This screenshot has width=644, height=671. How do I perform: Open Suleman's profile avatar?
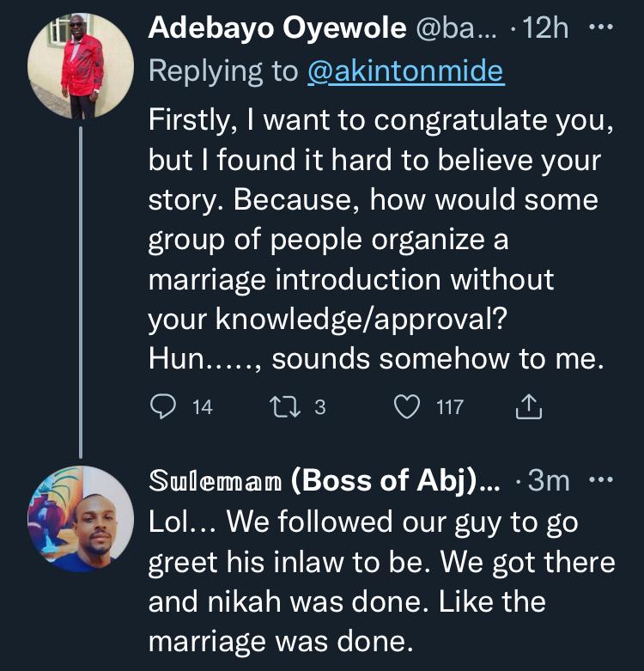point(81,519)
